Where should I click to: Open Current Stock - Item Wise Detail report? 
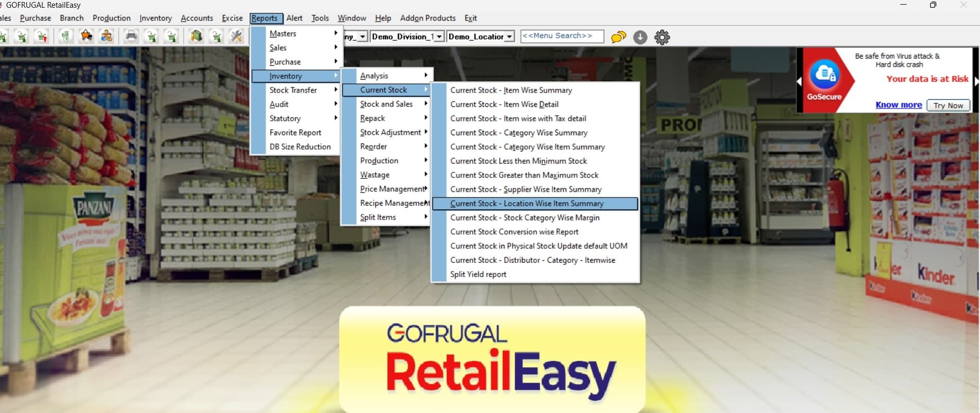tap(535, 104)
